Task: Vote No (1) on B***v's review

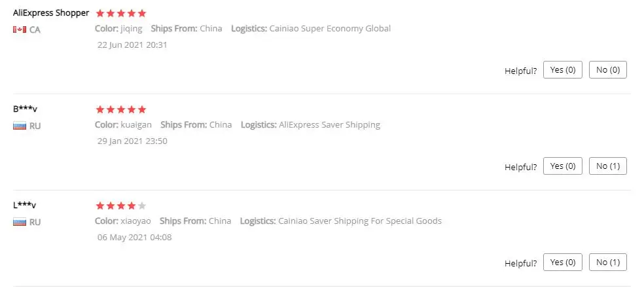Action: click(x=608, y=166)
